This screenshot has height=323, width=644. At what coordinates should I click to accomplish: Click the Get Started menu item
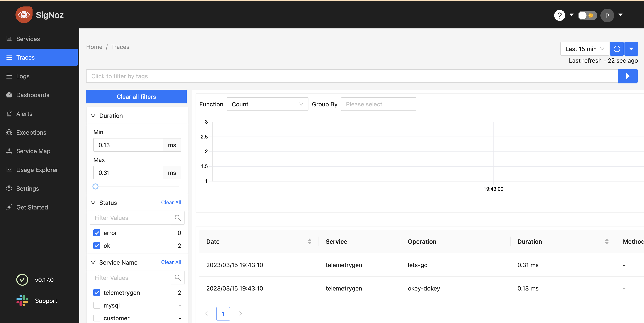click(x=32, y=207)
